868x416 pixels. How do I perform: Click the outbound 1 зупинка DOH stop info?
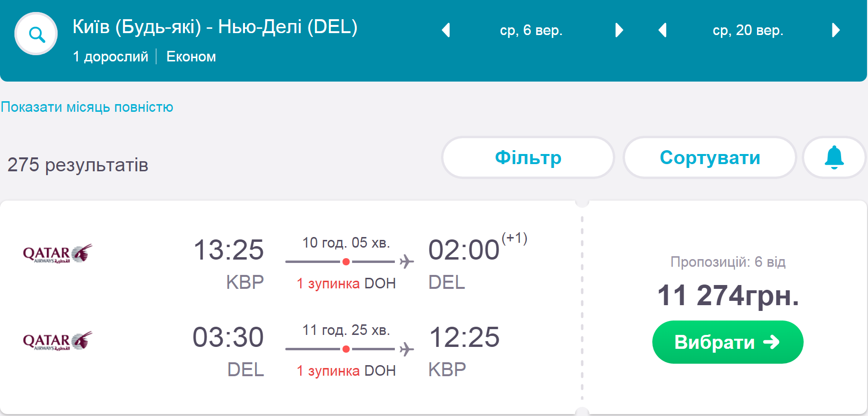coord(346,284)
